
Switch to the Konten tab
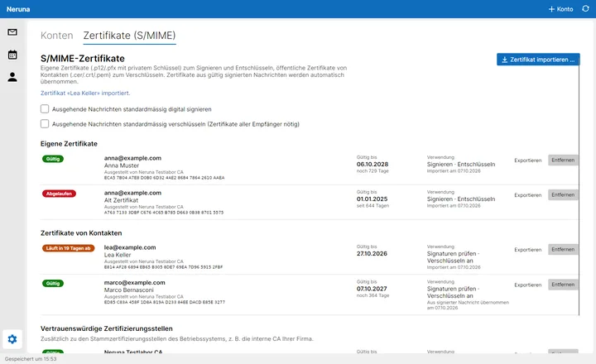[x=56, y=36]
